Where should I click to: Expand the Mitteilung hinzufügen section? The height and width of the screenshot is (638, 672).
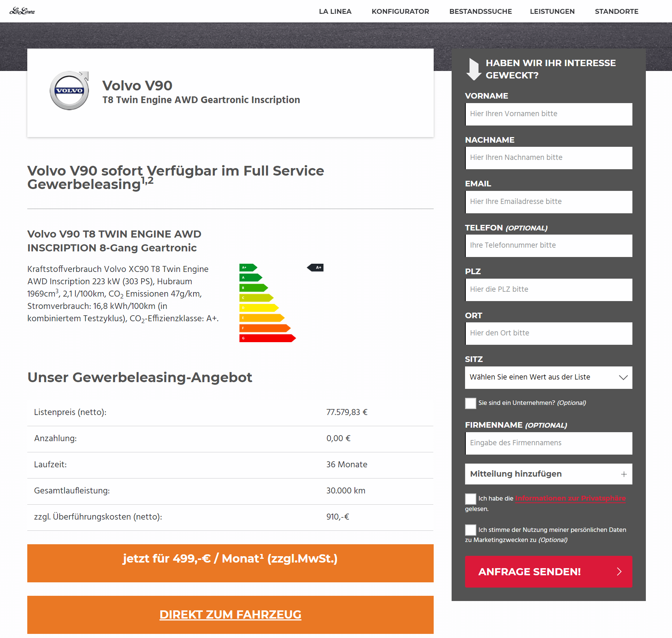pos(549,474)
